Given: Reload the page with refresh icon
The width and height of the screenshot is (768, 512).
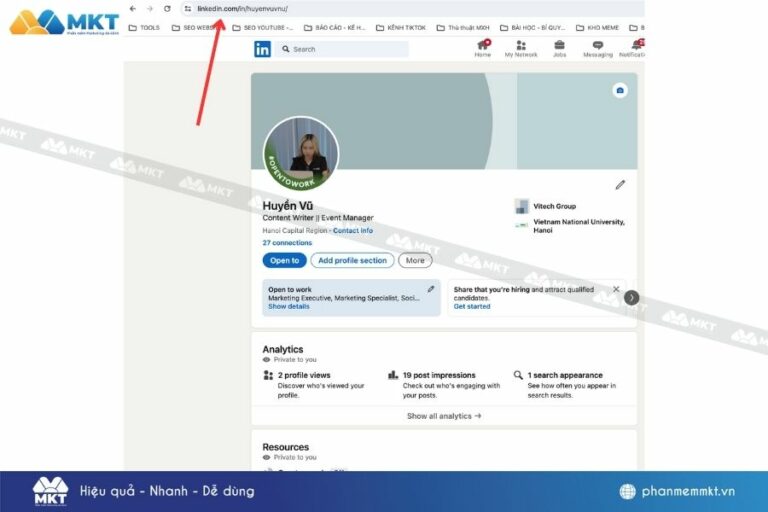Looking at the screenshot, I should coord(167,9).
